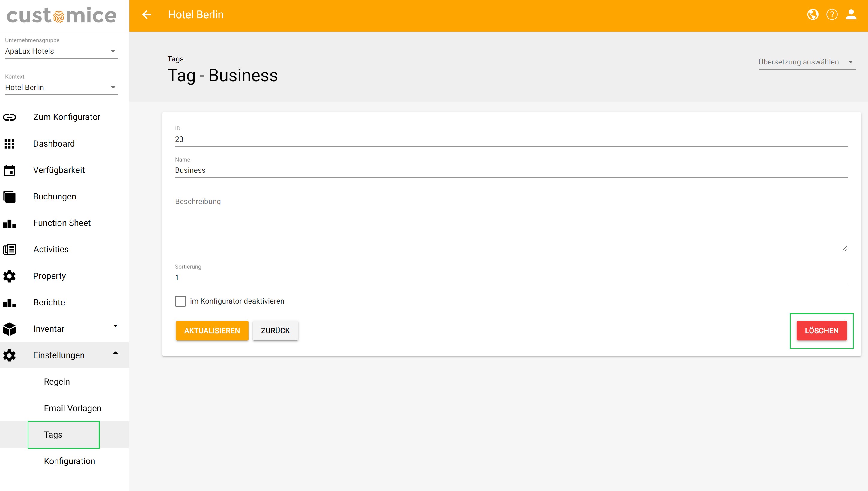
Task: Click into the Beschreibung text area
Action: click(511, 224)
